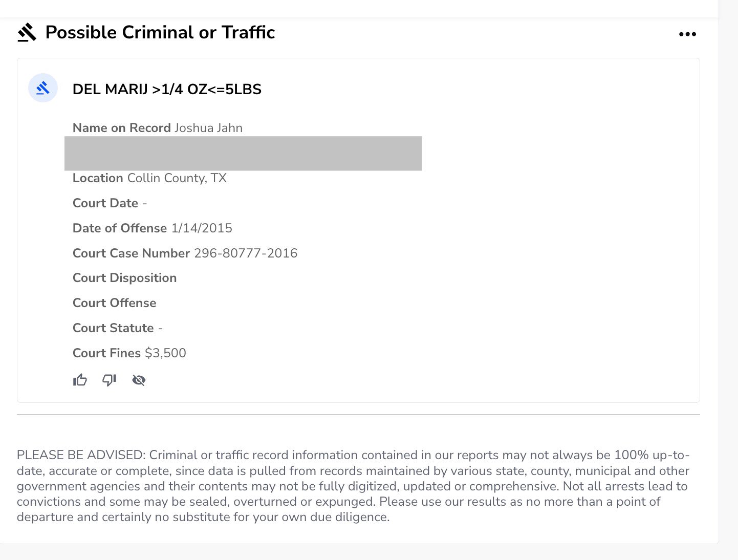The image size is (738, 560).
Task: Click the "Court Date" field label
Action: (105, 203)
